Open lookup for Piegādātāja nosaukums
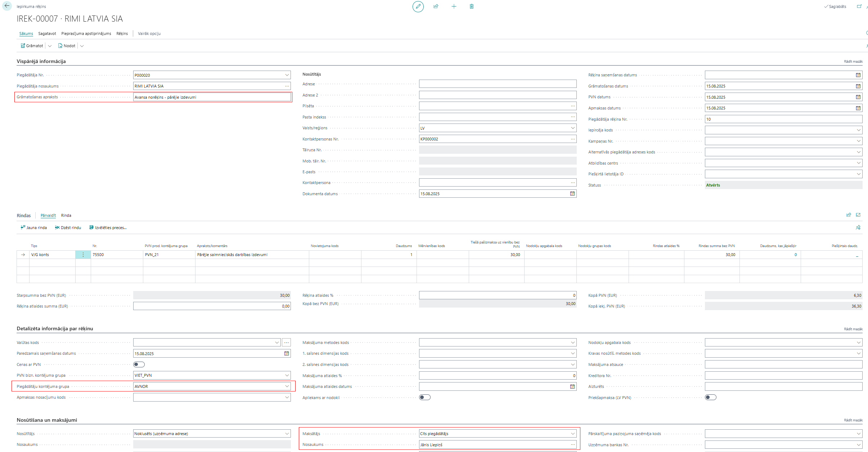The width and height of the screenshot is (868, 452). [287, 86]
